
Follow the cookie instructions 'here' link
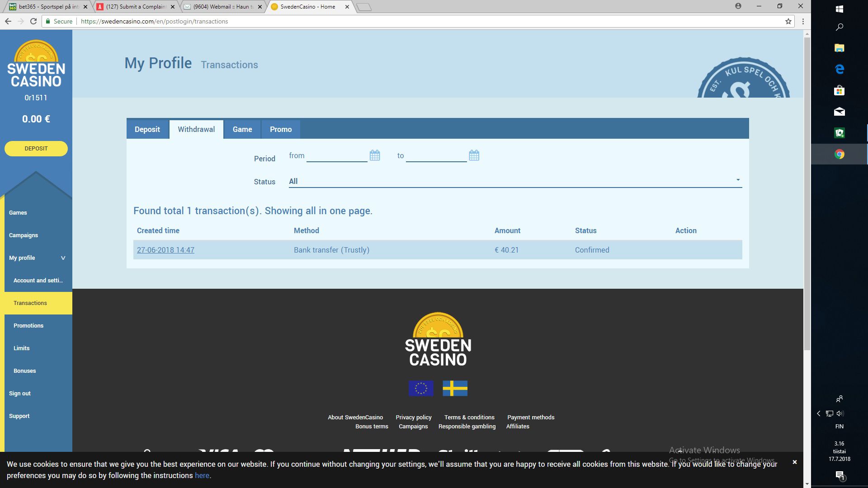point(202,475)
